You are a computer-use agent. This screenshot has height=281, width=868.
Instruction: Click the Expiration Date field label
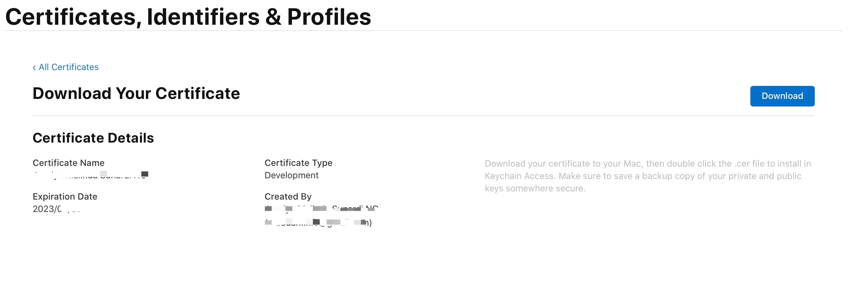[x=65, y=196]
